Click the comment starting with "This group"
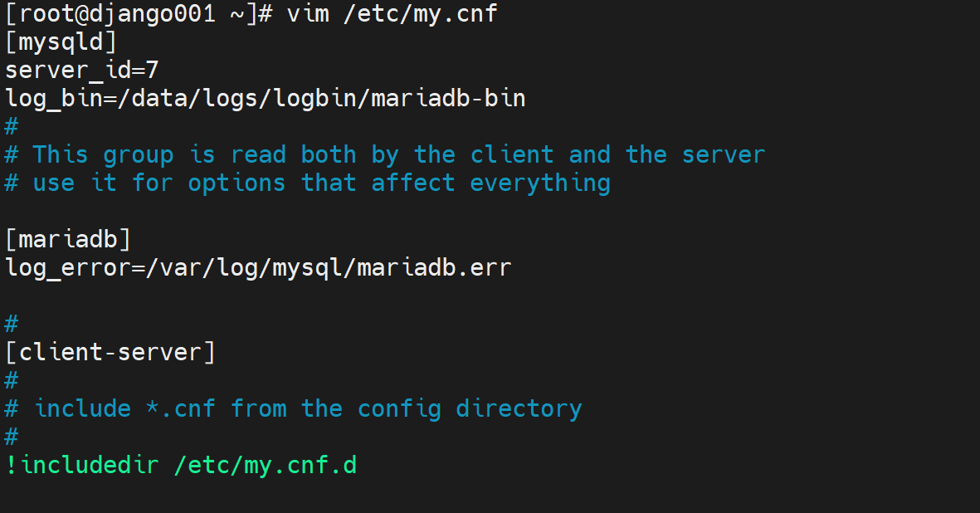 pos(398,154)
